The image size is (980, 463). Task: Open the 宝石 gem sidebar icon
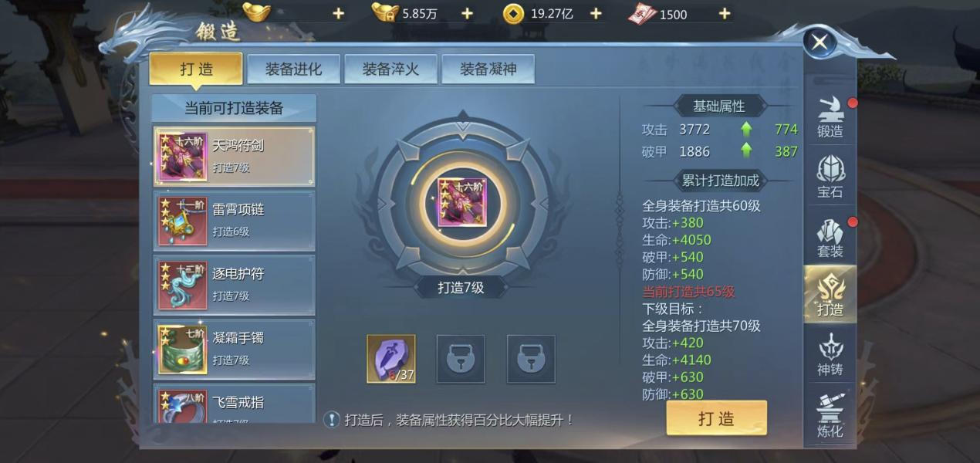(x=830, y=177)
